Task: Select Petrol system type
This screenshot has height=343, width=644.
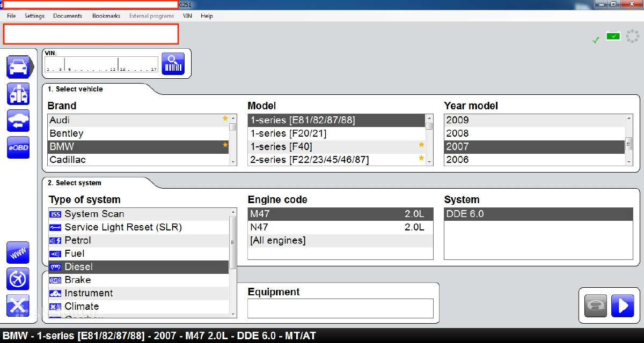Action: 138,240
